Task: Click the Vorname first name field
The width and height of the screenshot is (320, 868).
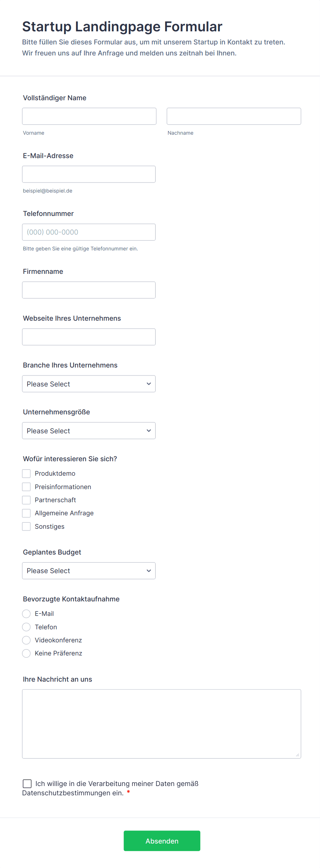Action: click(x=89, y=116)
